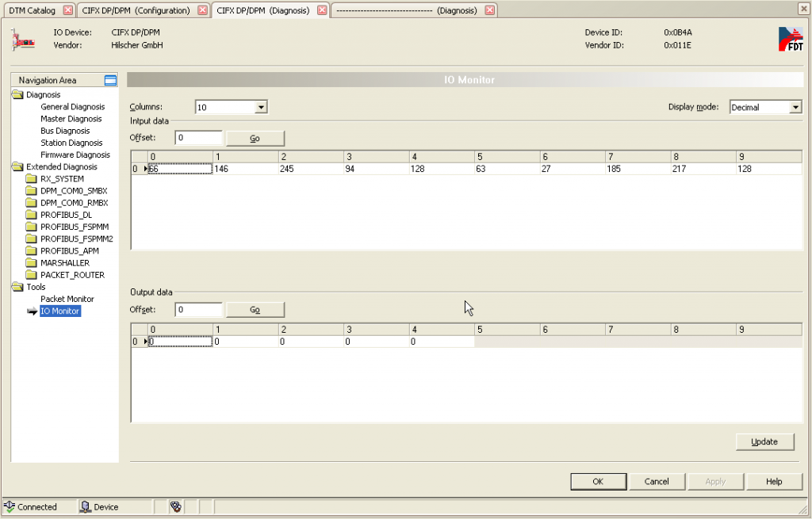Click Go next to Input data offset
Image resolution: width=812 pixels, height=519 pixels.
click(x=255, y=138)
